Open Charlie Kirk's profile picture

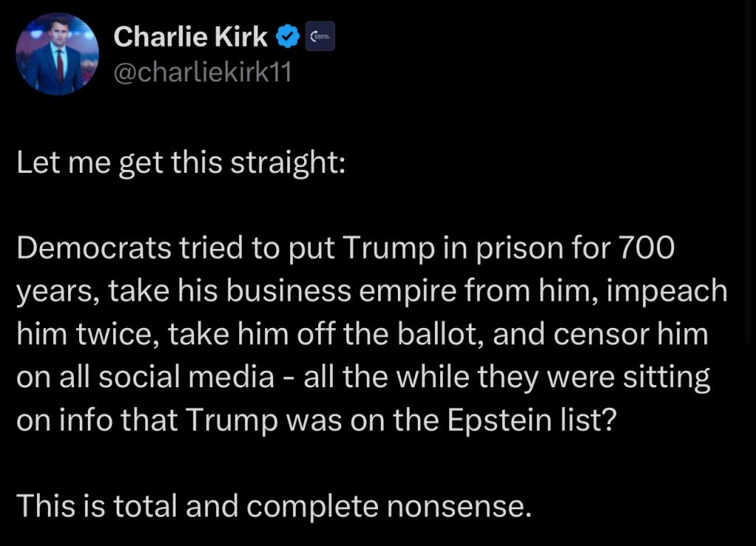point(58,54)
